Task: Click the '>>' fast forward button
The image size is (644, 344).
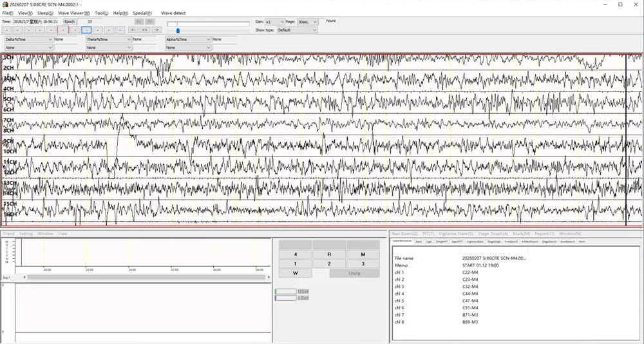Action: click(144, 30)
